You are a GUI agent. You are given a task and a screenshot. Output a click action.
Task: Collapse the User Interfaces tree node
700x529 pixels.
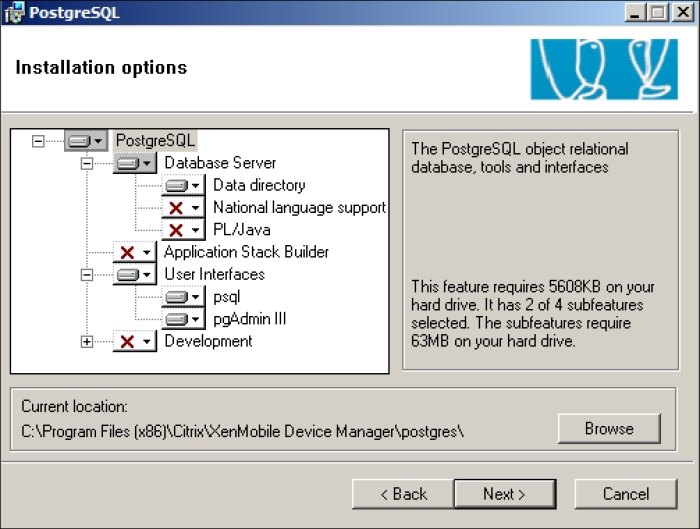(87, 275)
